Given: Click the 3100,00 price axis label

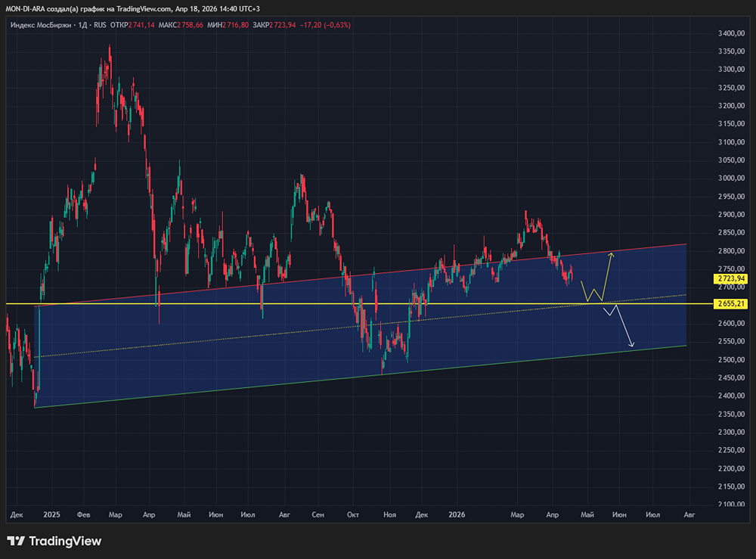Looking at the screenshot, I should tap(731, 142).
